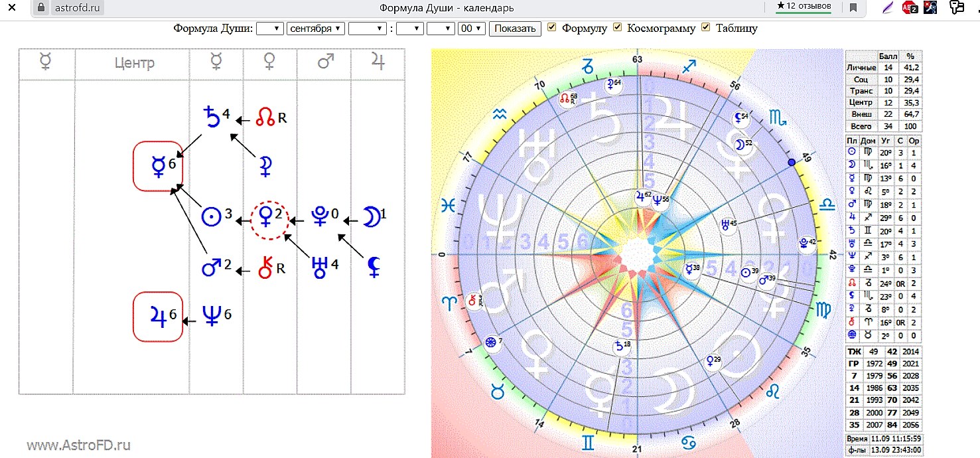Click the browser bookmark icon
980x458 pixels.
click(x=853, y=8)
